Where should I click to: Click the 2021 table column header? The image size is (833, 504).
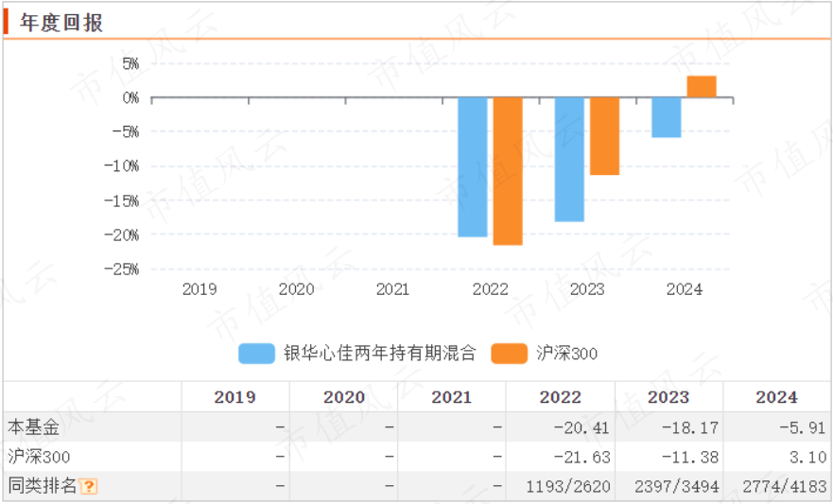(452, 397)
